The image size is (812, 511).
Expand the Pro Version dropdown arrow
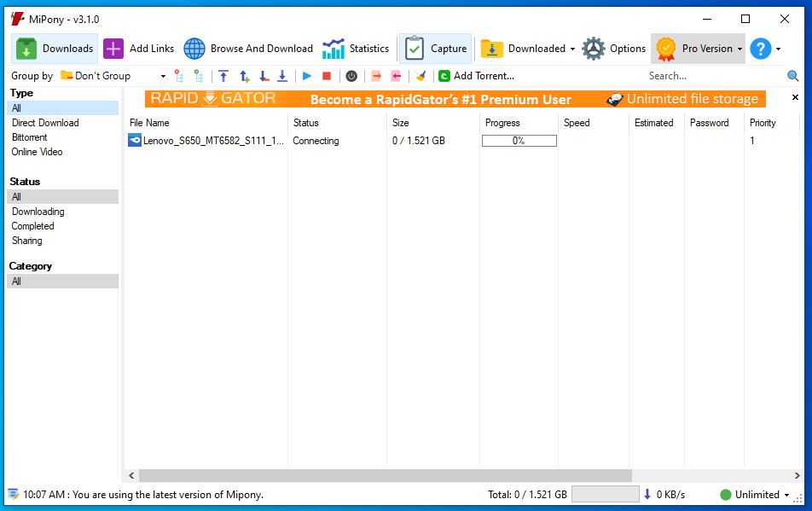click(x=740, y=49)
